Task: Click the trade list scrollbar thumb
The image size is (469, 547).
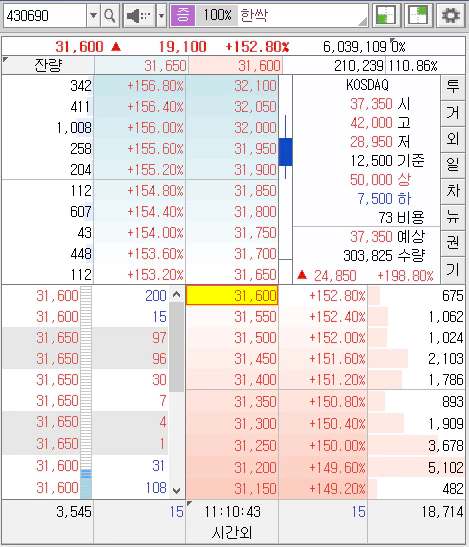Action: click(x=177, y=347)
